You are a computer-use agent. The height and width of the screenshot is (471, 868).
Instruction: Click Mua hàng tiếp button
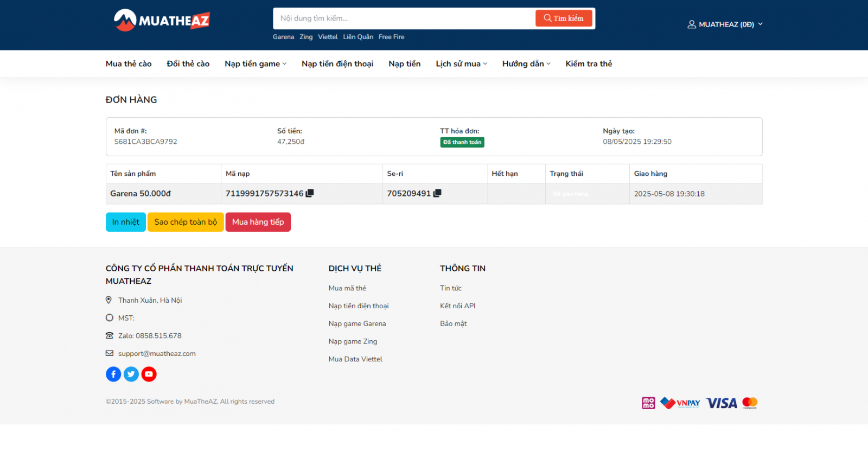pos(258,222)
